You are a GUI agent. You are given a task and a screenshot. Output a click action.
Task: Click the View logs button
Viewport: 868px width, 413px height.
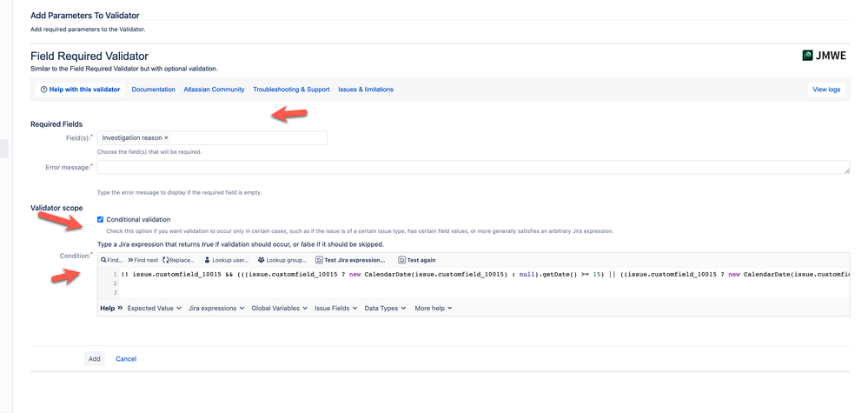point(826,90)
